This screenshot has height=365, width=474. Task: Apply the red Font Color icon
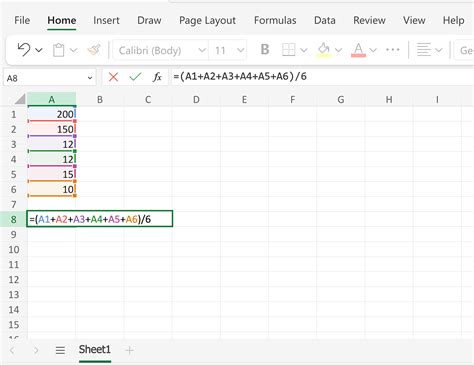pyautogui.click(x=358, y=50)
